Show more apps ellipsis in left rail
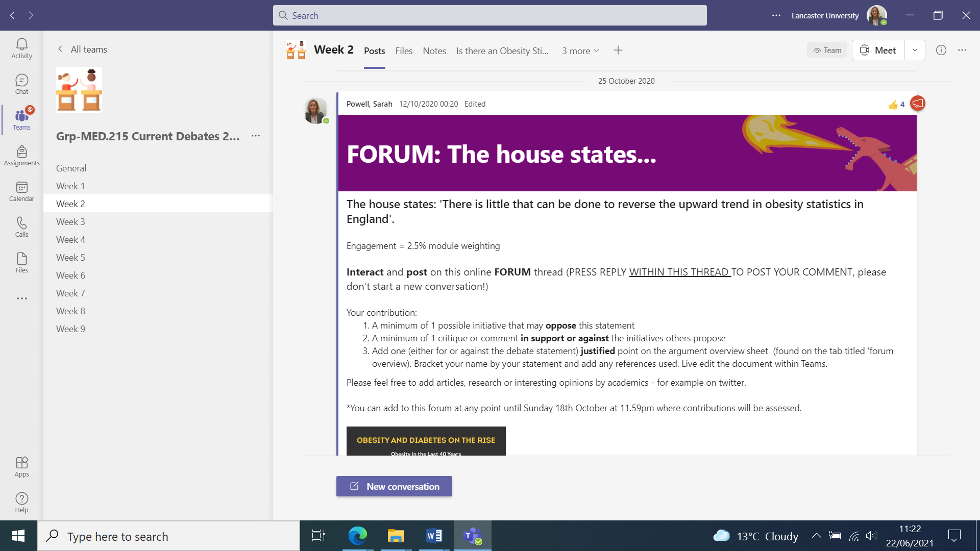The height and width of the screenshot is (551, 980). point(21,298)
